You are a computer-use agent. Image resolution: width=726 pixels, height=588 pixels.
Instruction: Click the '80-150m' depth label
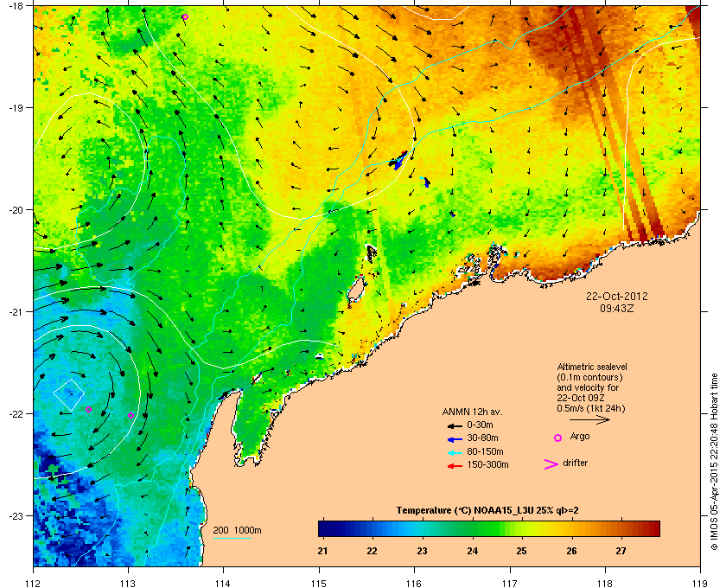(x=485, y=451)
